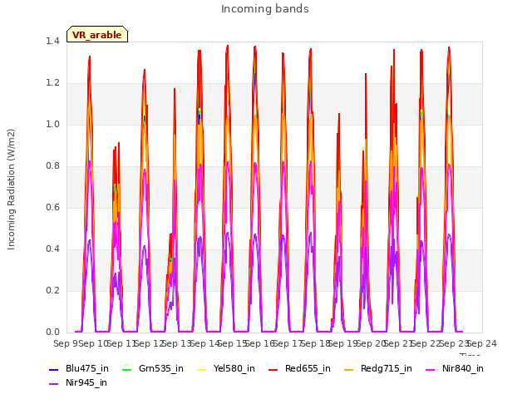532x399 pixels.
Task: Click the Sep 24 x-axis tick label
Action: click(x=482, y=343)
